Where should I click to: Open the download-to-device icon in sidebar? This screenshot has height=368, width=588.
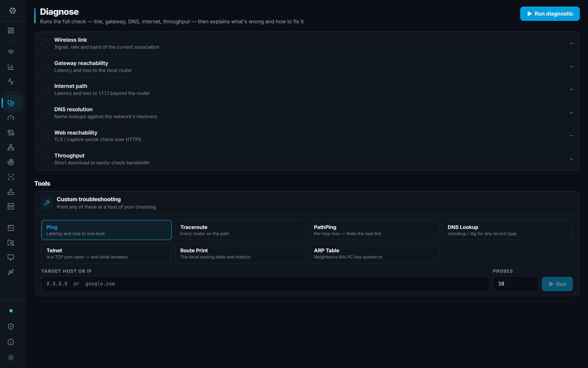click(x=11, y=192)
